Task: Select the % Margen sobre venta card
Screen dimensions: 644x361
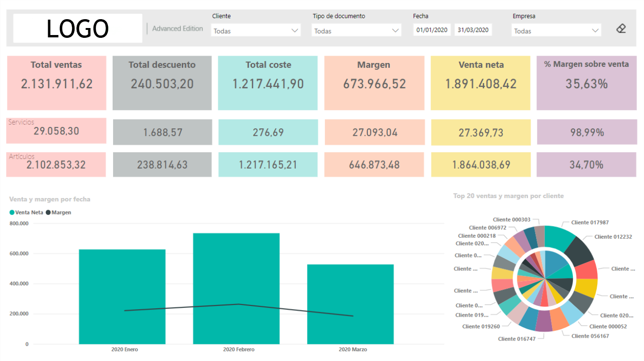Action: click(x=587, y=83)
